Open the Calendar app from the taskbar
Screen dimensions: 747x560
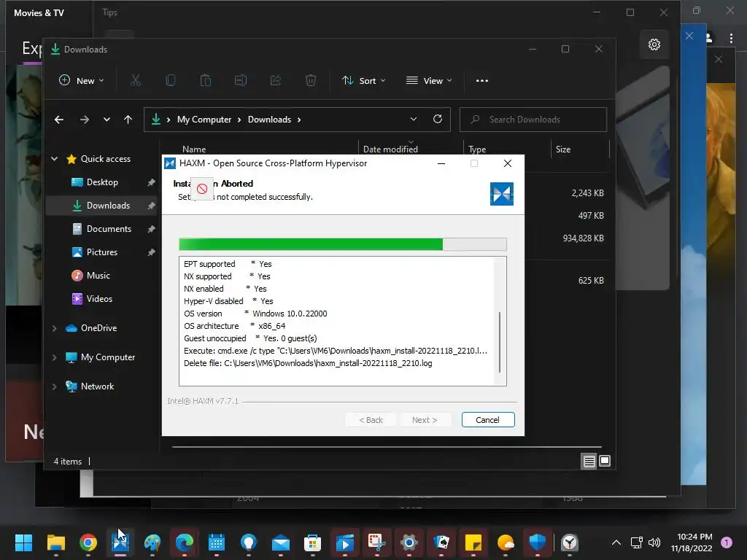216,542
